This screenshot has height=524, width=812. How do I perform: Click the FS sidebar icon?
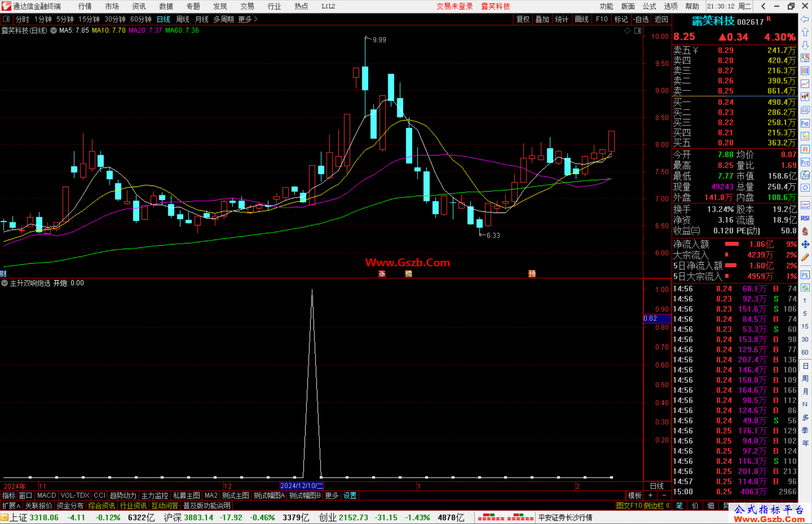click(805, 275)
